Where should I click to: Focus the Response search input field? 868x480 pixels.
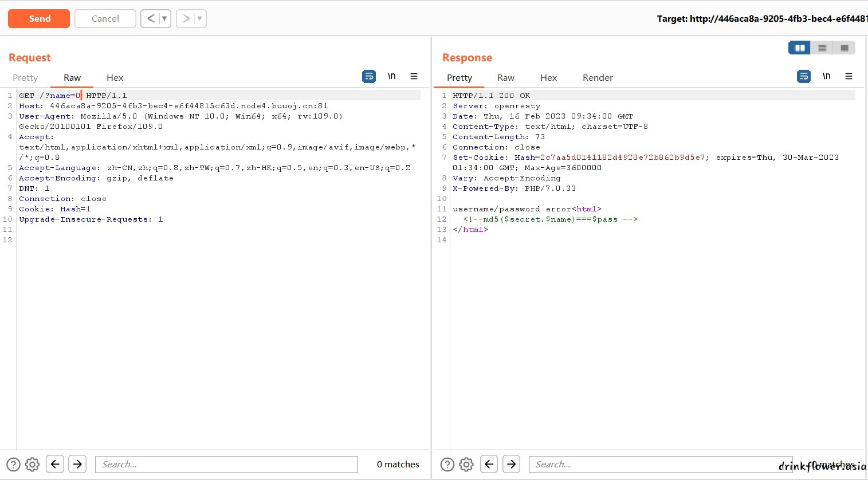[x=661, y=464]
